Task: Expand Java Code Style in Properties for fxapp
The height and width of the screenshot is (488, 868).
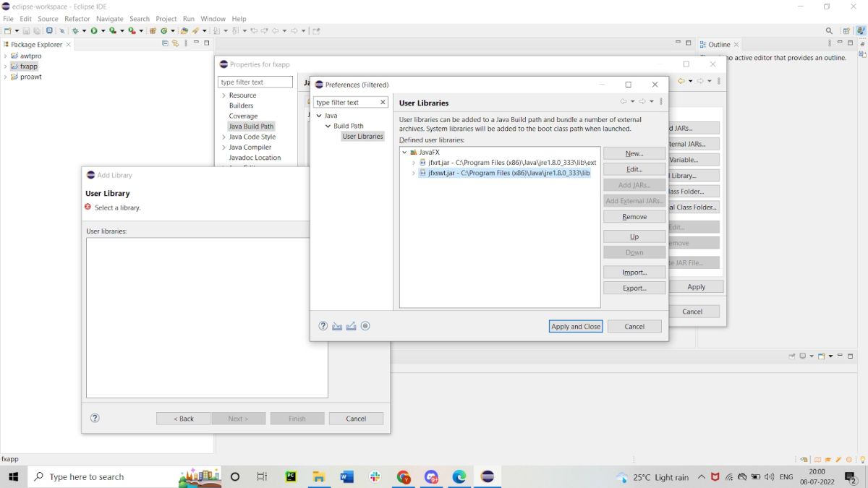Action: [224, 137]
